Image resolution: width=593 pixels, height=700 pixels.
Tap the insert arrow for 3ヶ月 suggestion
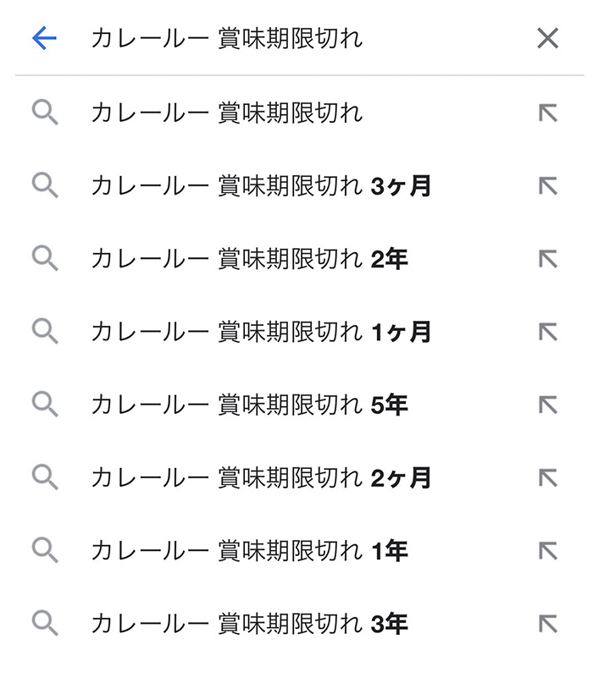[547, 185]
